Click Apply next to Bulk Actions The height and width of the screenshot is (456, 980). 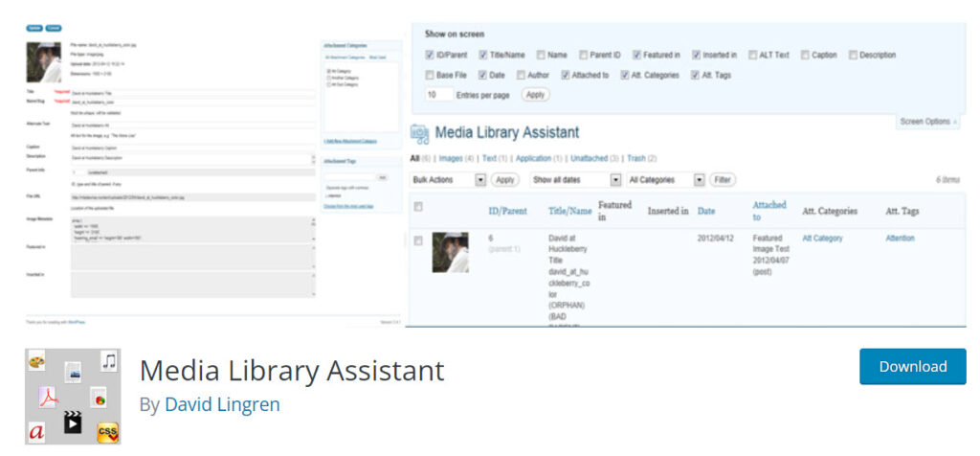coord(505,180)
